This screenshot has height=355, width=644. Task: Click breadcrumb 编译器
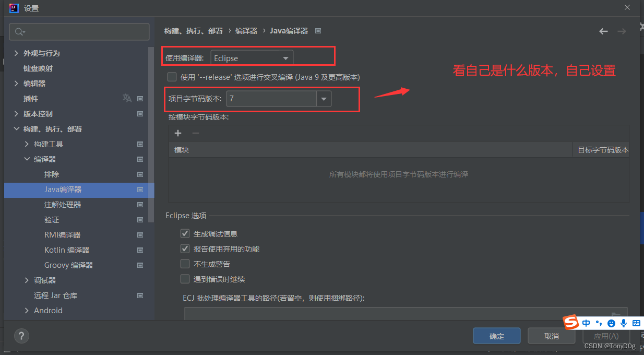click(x=246, y=31)
